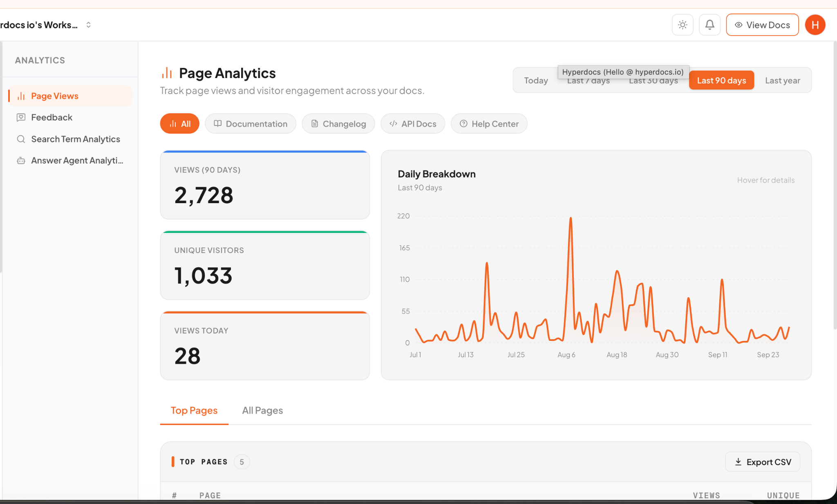The width and height of the screenshot is (837, 504).
Task: Click the View Docs button
Action: pos(762,25)
